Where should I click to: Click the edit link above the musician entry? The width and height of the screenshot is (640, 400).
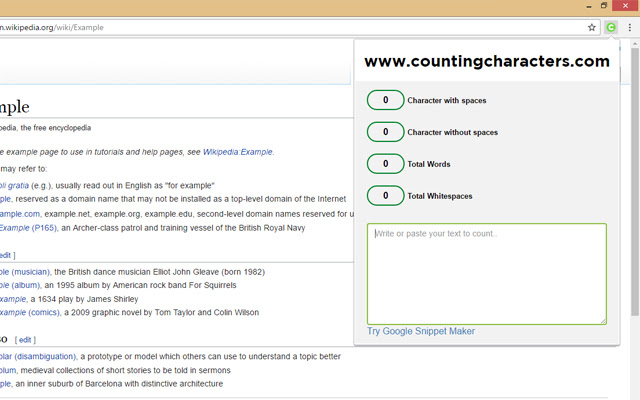tap(5, 255)
